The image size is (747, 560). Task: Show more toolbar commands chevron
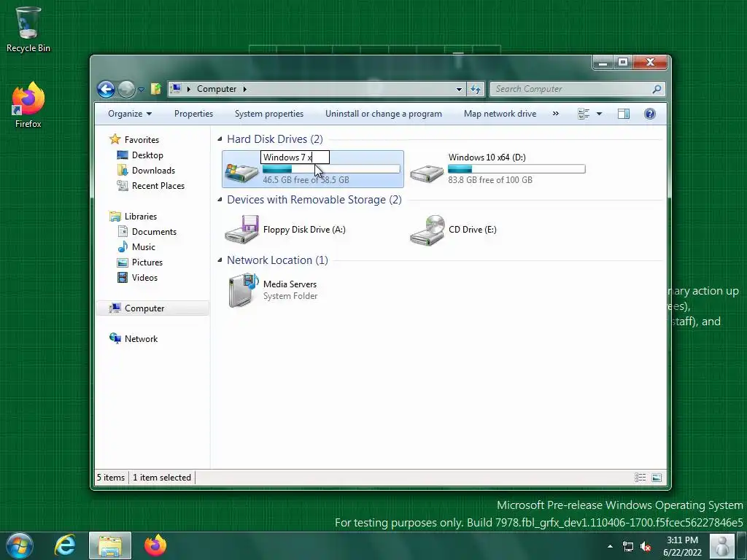point(555,114)
